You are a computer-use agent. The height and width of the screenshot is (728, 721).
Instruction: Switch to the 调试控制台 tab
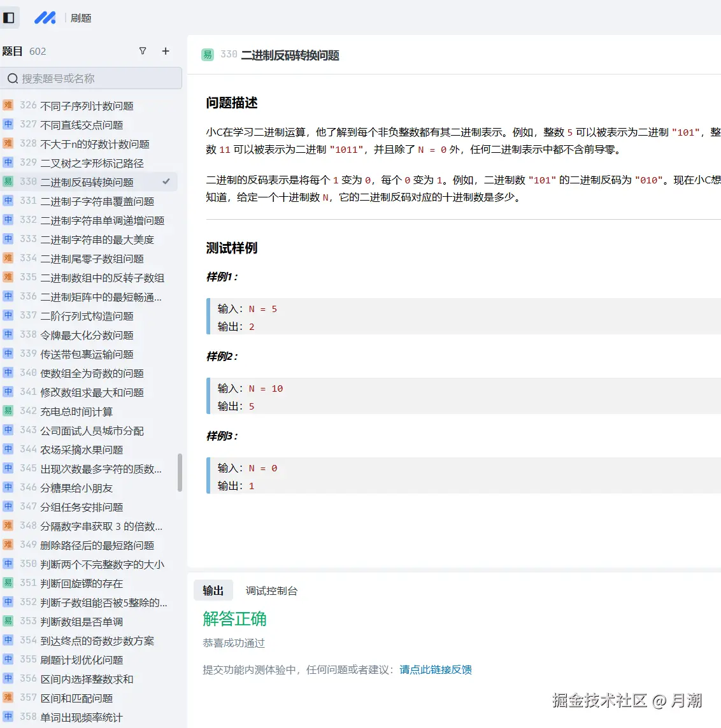(272, 590)
